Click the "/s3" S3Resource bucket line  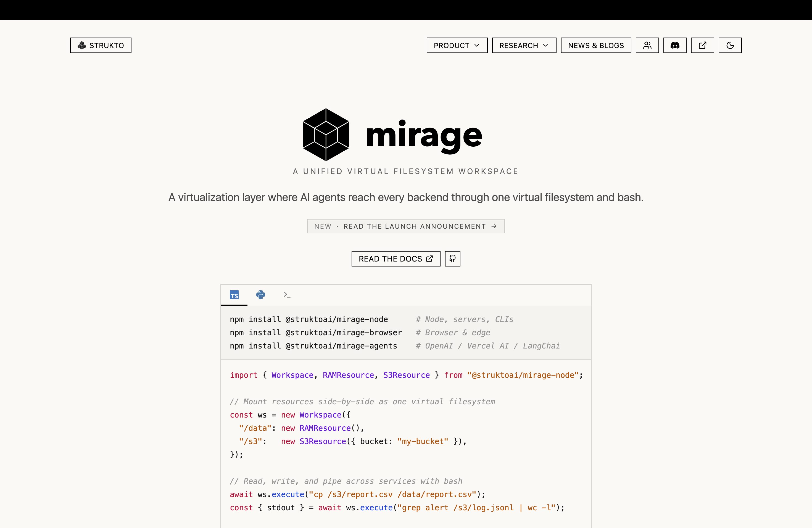click(353, 441)
